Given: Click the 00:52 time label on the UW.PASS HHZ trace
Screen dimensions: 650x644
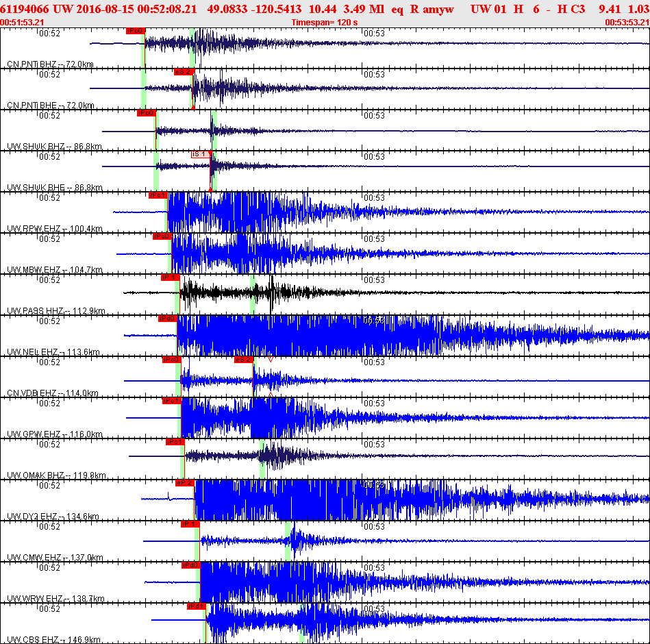Looking at the screenshot, I should [50, 280].
